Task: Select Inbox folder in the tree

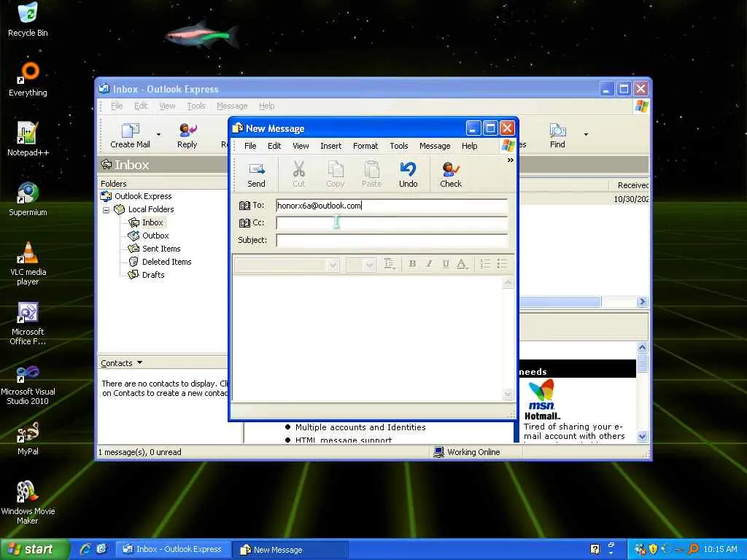Action: point(152,222)
